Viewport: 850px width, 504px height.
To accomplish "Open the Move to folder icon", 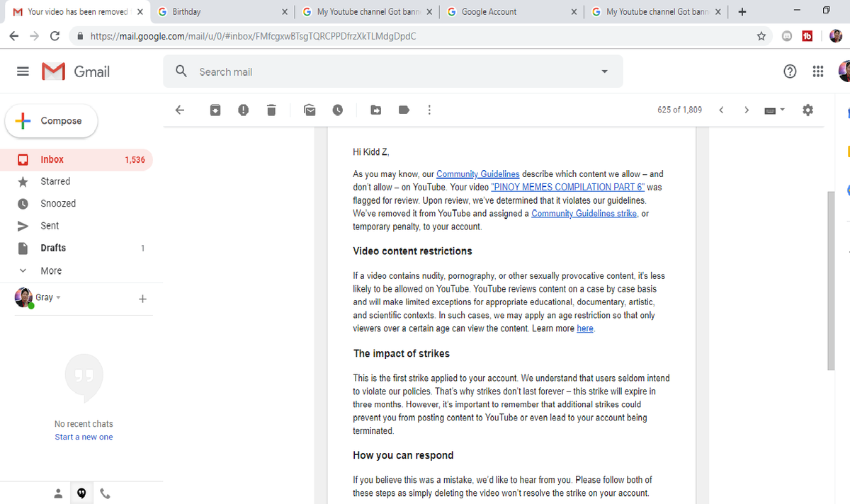I will pos(376,110).
